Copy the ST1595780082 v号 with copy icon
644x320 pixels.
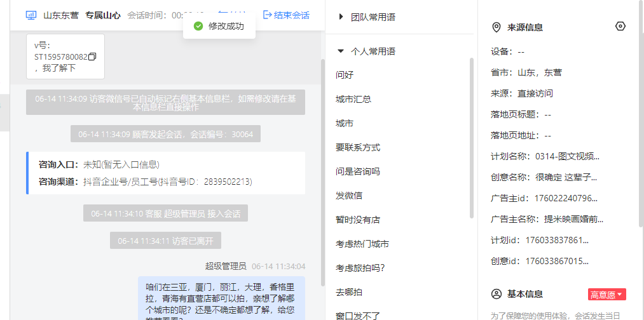coord(92,57)
